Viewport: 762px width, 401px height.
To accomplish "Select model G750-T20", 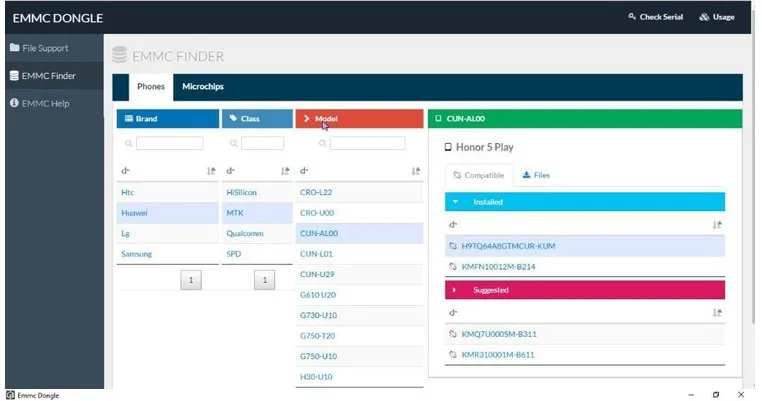I will (x=359, y=336).
